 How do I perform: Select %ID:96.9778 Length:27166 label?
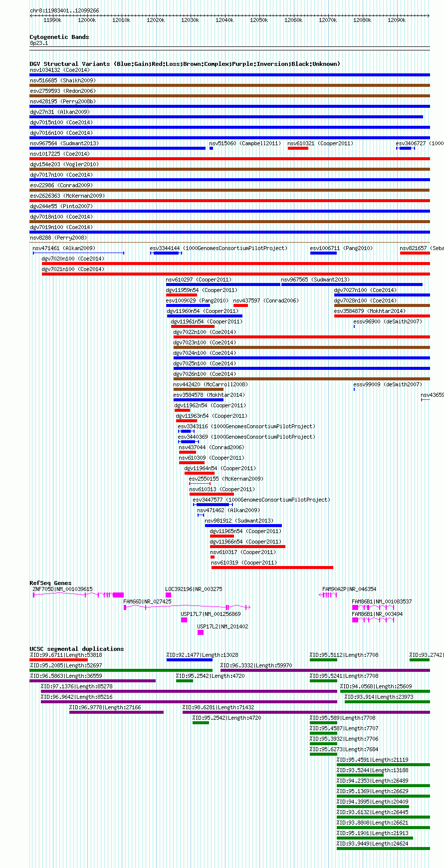(x=105, y=707)
